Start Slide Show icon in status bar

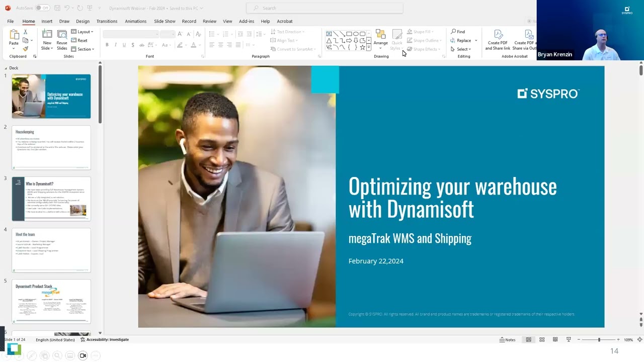click(x=569, y=340)
